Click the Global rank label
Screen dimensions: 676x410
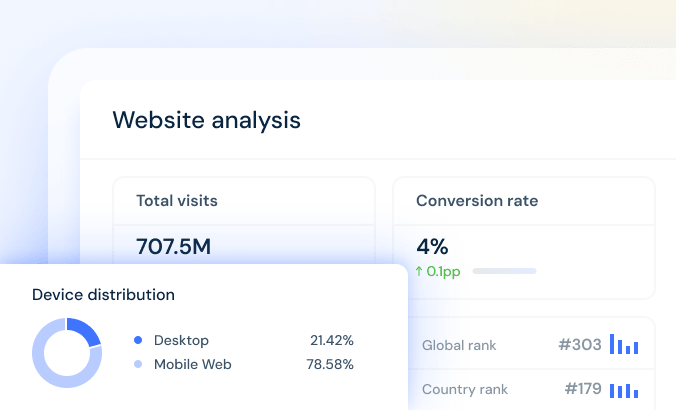(459, 345)
